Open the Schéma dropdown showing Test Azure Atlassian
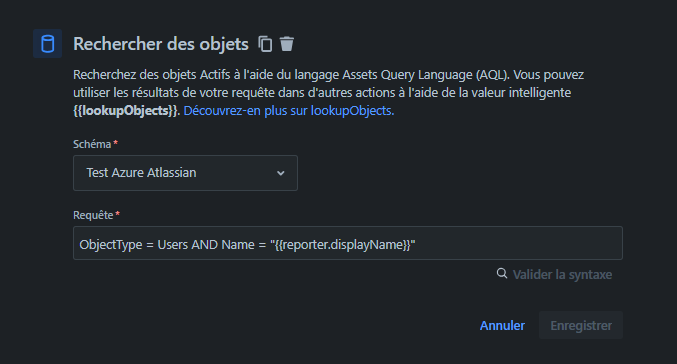 click(x=185, y=173)
